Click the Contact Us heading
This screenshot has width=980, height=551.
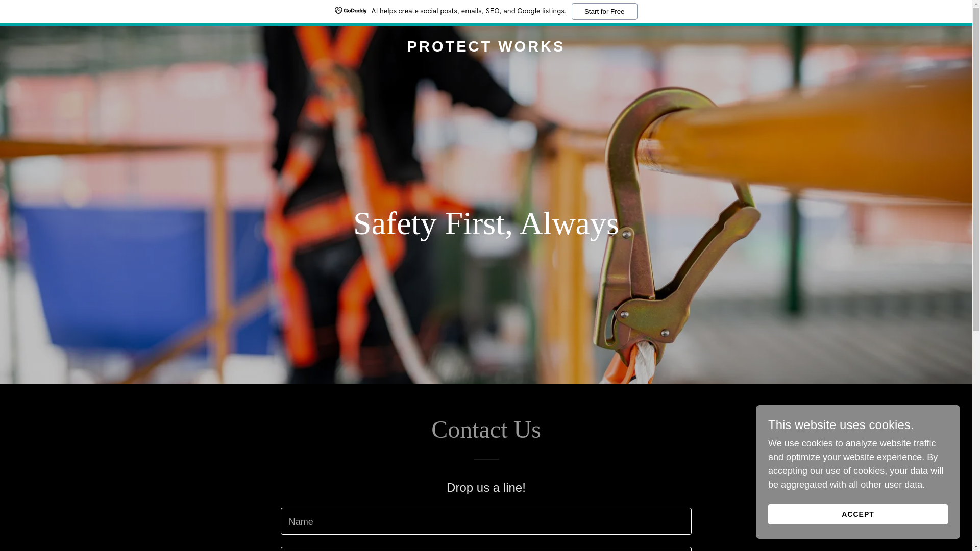click(486, 430)
